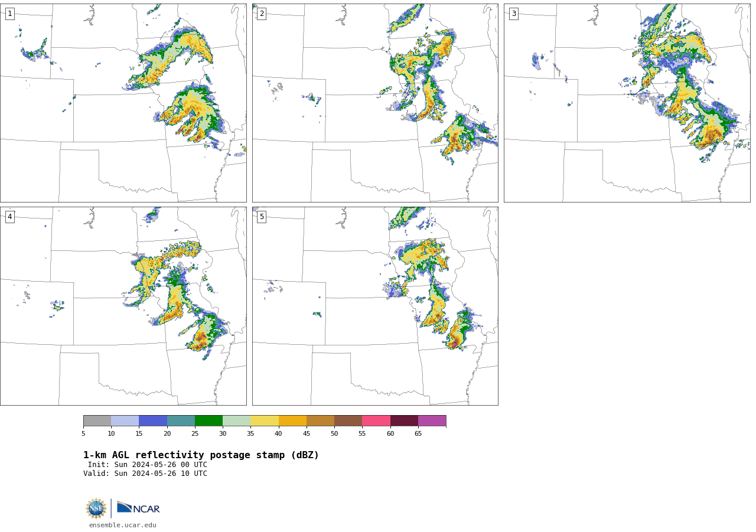Viewport: 756px width, 532px height.
Task: Click the panel number label 5
Action: point(262,217)
